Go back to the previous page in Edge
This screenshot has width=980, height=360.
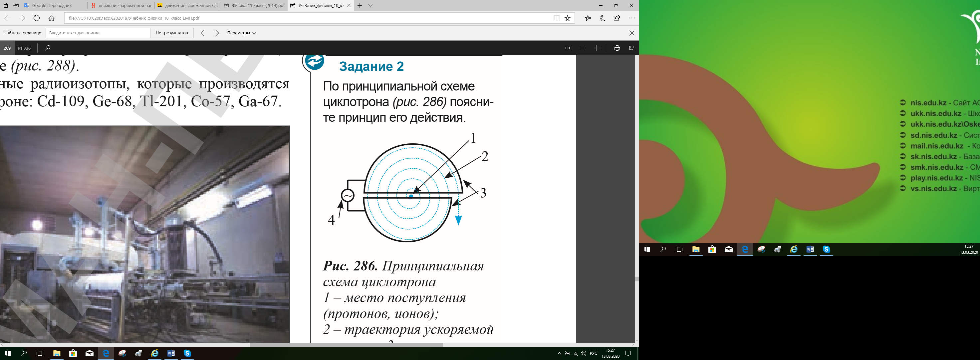point(7,18)
